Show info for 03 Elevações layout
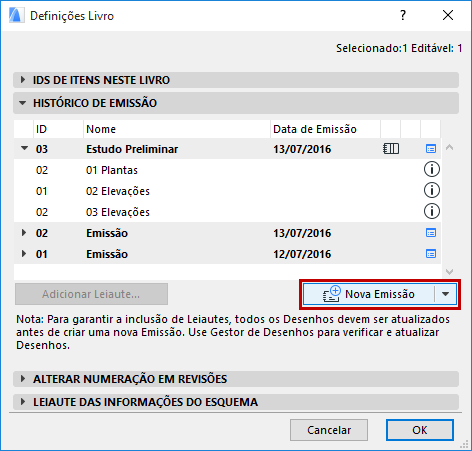Screen dimensions: 472x451 click(431, 211)
